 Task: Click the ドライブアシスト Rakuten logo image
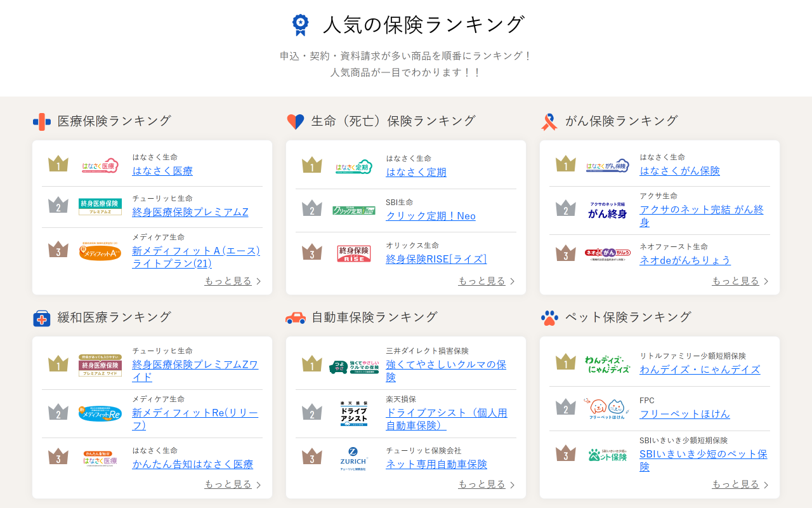[354, 413]
